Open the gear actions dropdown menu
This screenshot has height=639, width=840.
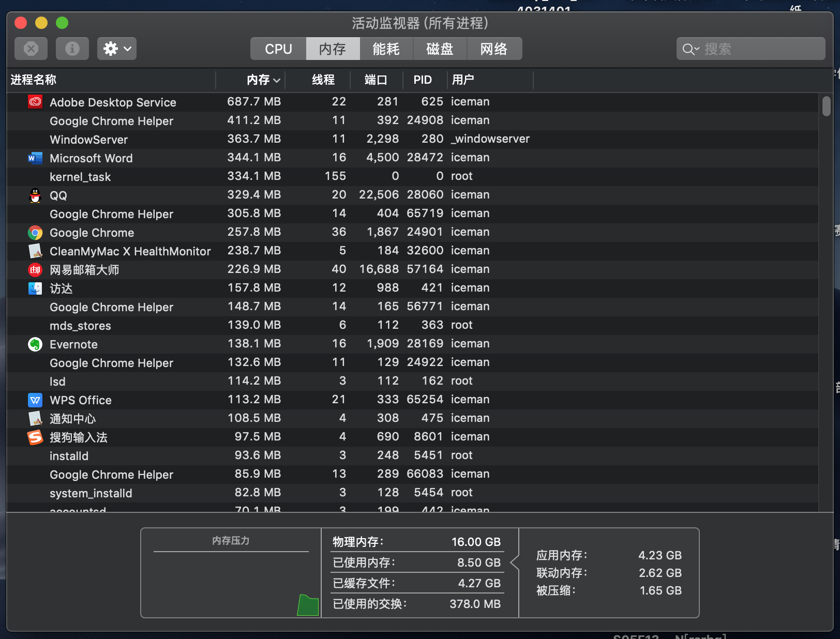(x=117, y=49)
